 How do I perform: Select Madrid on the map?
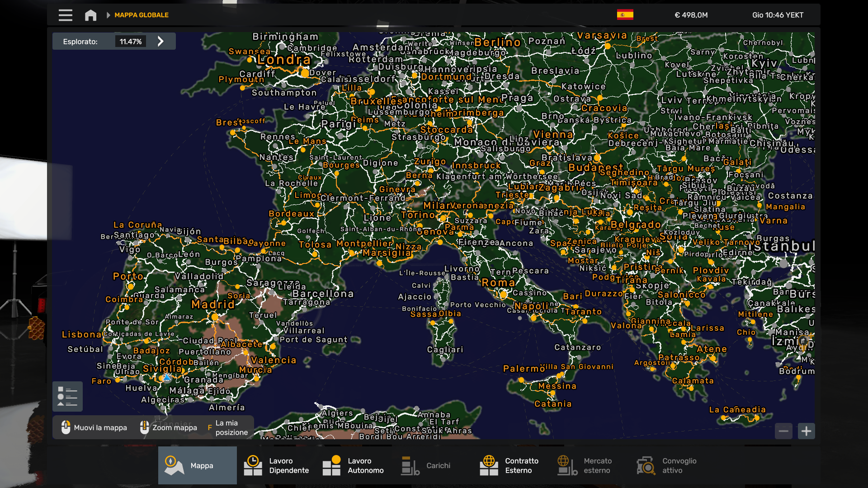coord(213,305)
